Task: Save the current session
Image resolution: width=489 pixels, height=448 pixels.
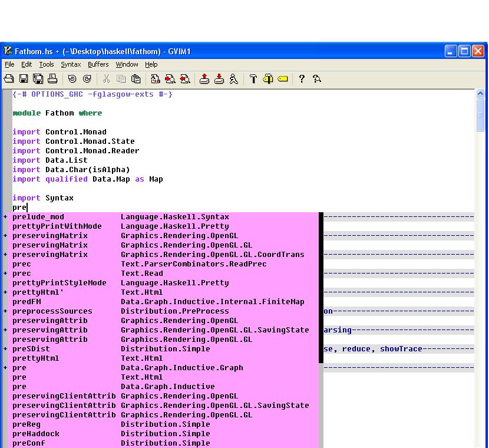Action: click(219, 78)
